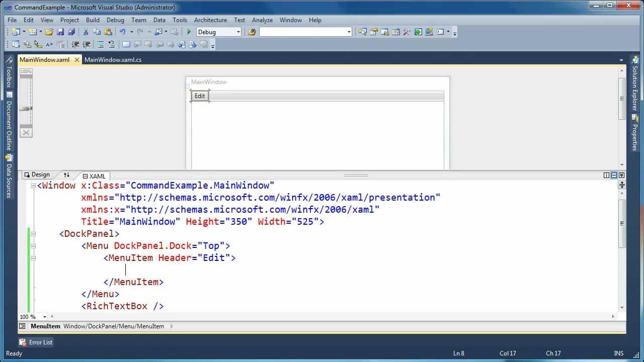Open the Analyze menu
The image size is (644, 362).
click(x=262, y=20)
